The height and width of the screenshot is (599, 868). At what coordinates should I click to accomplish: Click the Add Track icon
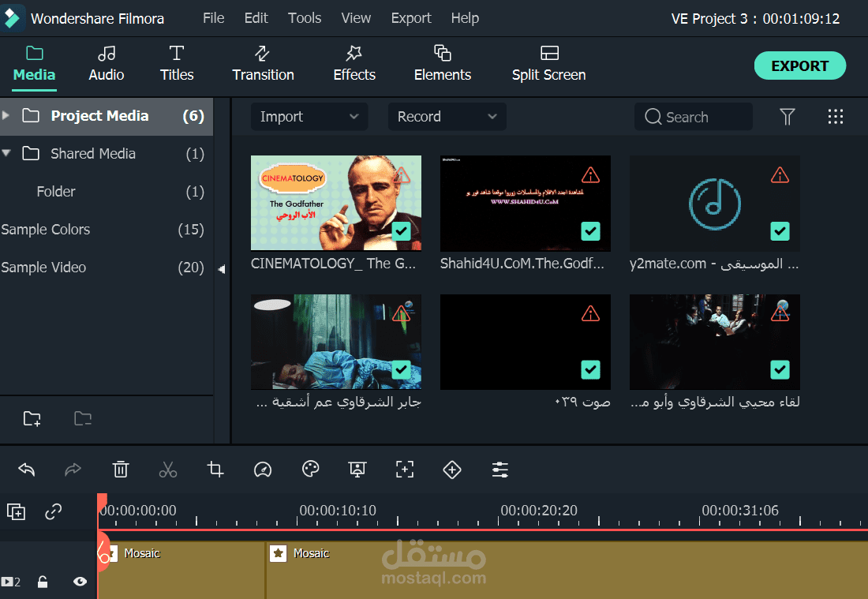pyautogui.click(x=16, y=511)
